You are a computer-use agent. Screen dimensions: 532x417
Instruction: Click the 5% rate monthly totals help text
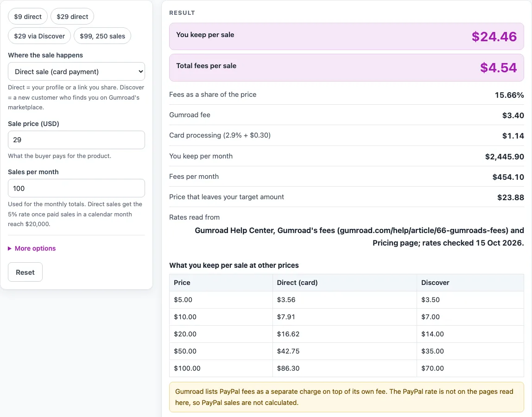coord(75,214)
